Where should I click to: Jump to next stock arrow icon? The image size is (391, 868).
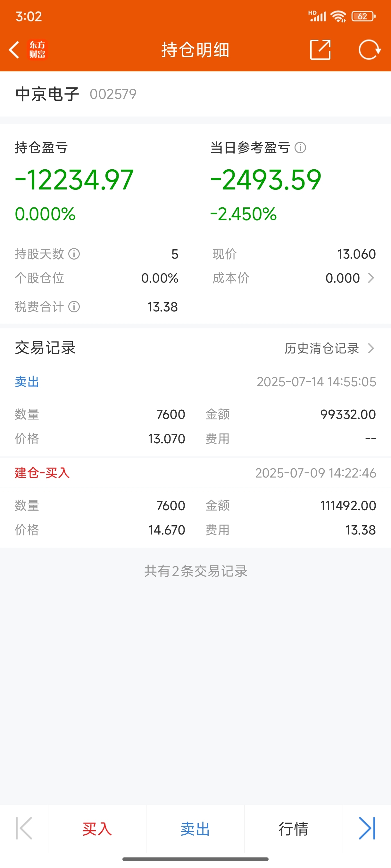pyautogui.click(x=367, y=828)
